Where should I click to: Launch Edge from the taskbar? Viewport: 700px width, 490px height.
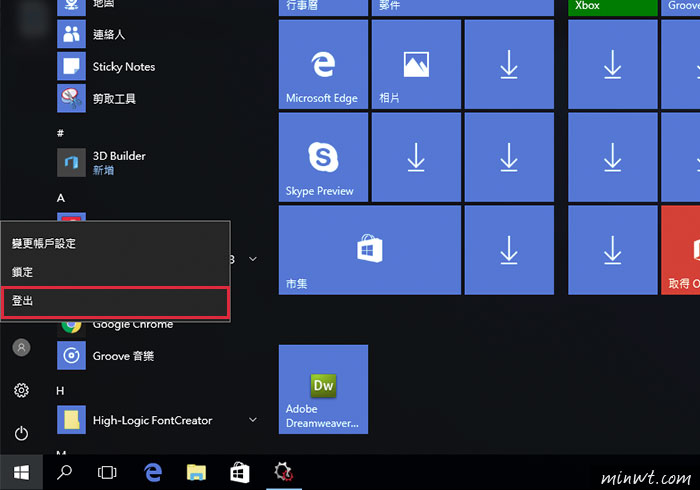coord(153,472)
